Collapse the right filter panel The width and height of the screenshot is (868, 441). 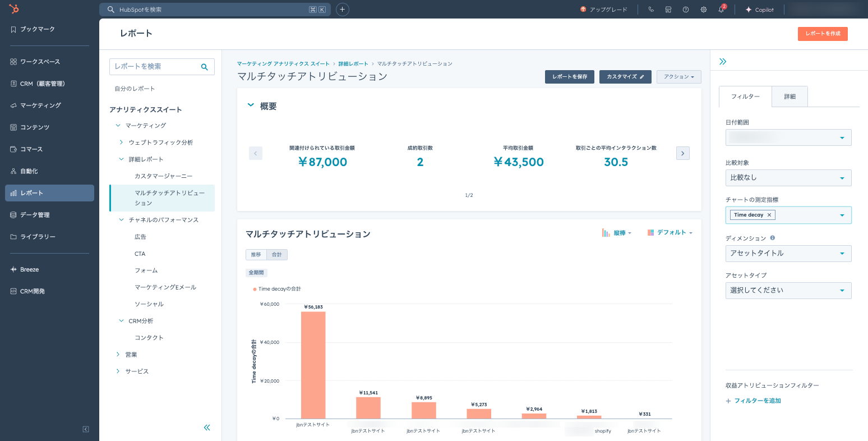[x=723, y=62]
